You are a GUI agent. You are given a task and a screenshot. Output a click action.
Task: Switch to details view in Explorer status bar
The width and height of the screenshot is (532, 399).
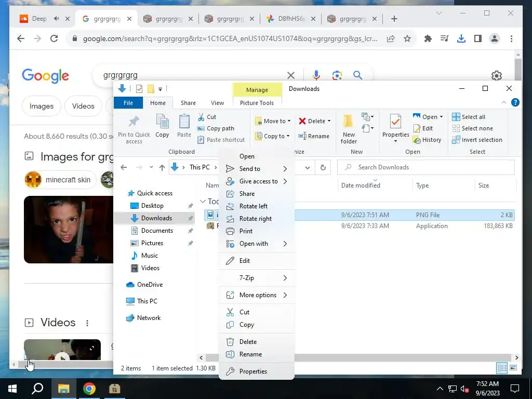(502, 368)
